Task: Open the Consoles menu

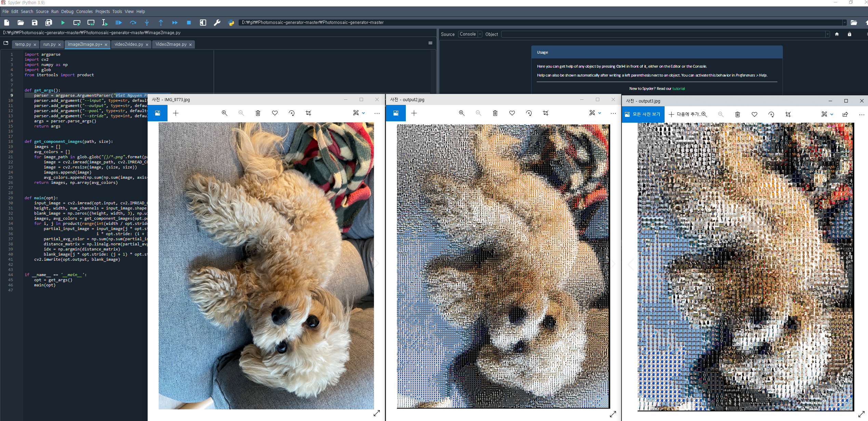Action: coord(84,11)
